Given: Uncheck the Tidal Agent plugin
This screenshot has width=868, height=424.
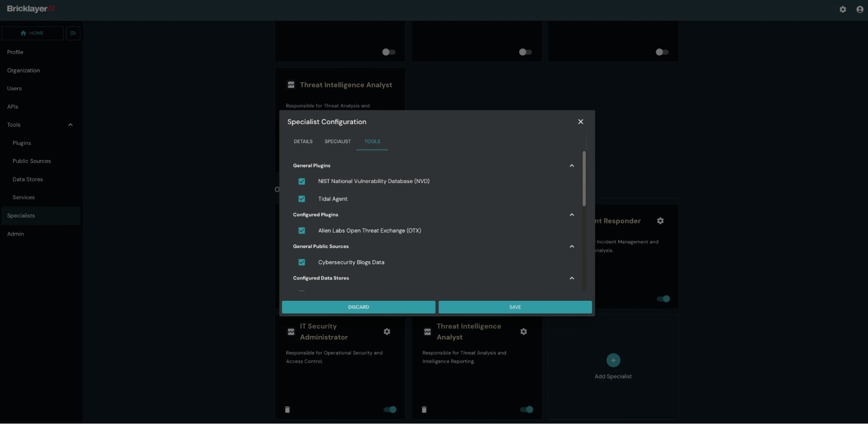Looking at the screenshot, I should coord(302,199).
